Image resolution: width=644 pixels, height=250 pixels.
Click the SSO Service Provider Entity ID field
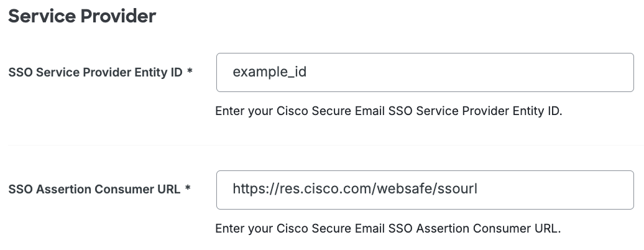coord(425,72)
